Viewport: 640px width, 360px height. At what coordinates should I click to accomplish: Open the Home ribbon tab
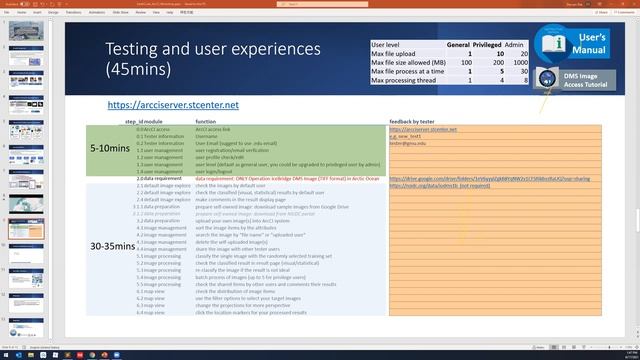click(22, 13)
